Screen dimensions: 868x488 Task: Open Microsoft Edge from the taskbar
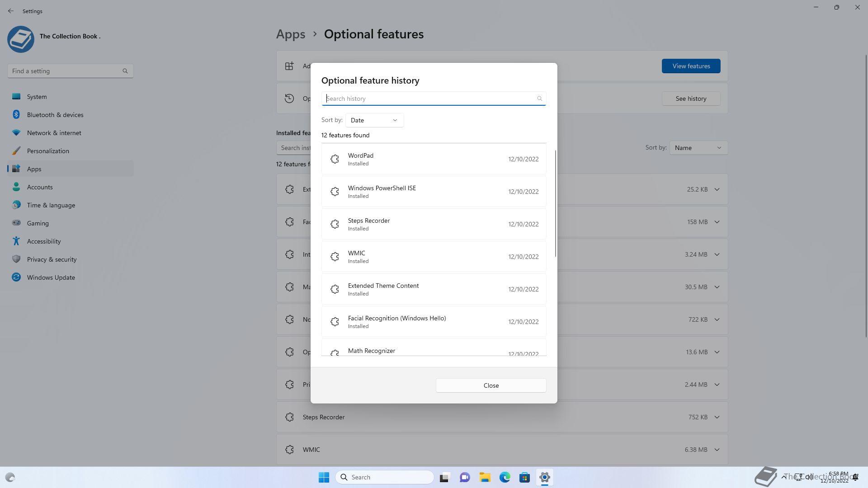click(505, 477)
